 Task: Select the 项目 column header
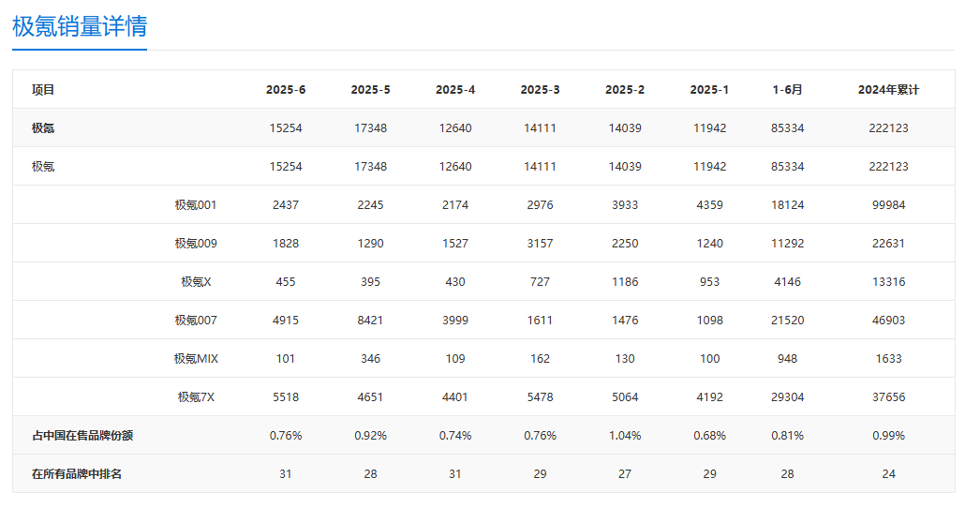coord(43,89)
